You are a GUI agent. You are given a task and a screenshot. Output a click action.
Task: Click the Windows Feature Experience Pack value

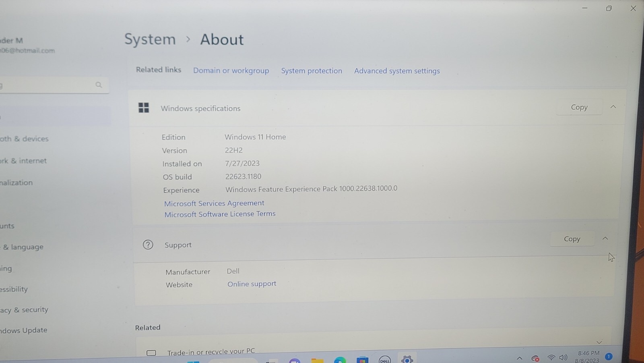[311, 189]
